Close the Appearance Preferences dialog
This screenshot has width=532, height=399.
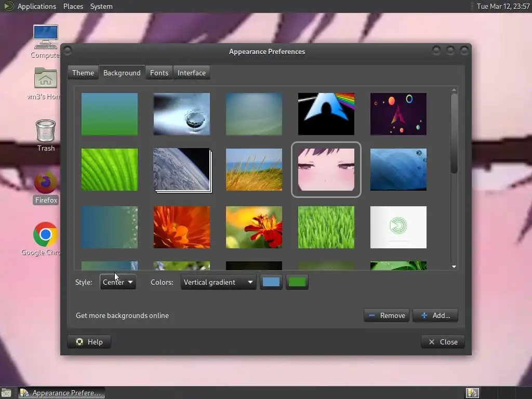point(443,342)
